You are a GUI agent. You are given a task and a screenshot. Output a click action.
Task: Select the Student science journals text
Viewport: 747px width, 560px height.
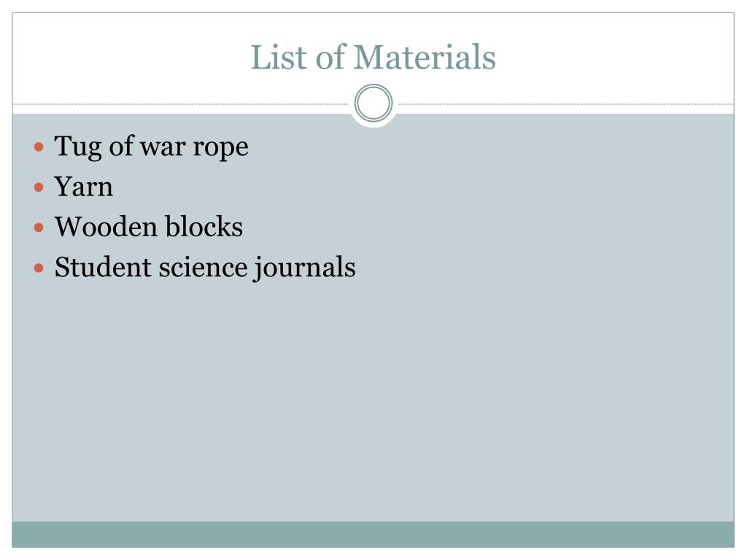tap(205, 268)
